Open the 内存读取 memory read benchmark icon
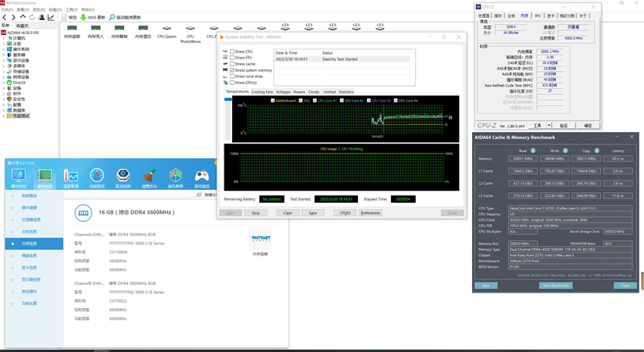This screenshot has height=352, width=644. click(x=72, y=28)
